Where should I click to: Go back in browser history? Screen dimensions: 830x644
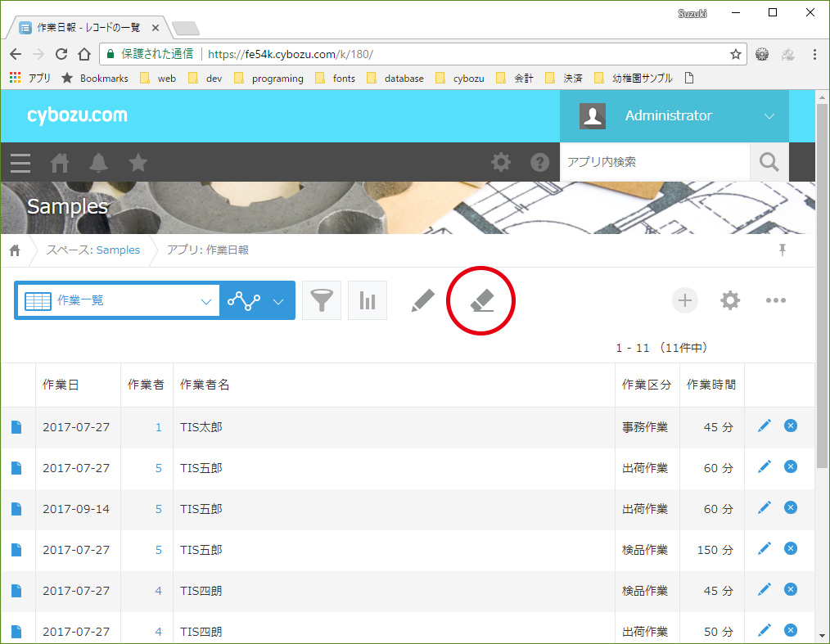click(16, 54)
